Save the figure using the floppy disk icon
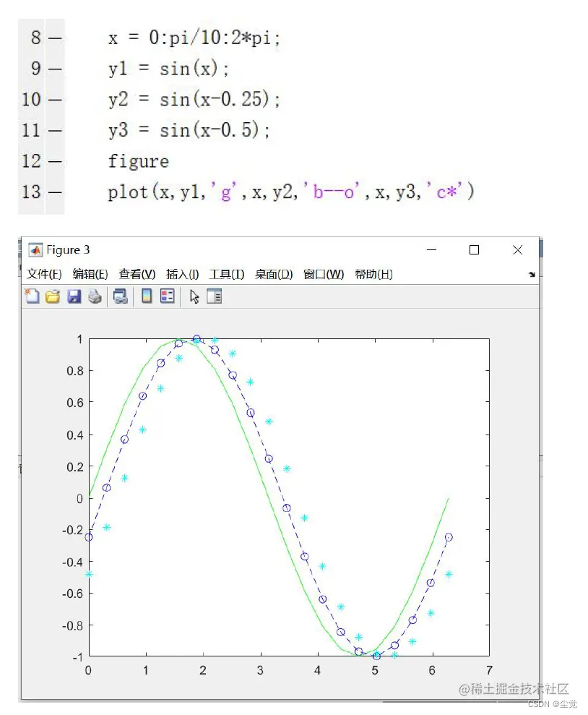This screenshot has height=715, width=588. pyautogui.click(x=74, y=296)
